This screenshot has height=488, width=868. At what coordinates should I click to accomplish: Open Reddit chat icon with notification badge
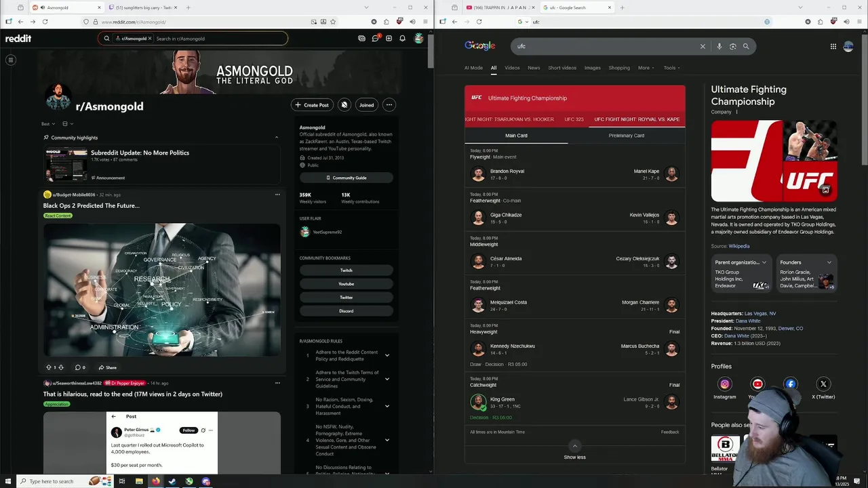(375, 39)
